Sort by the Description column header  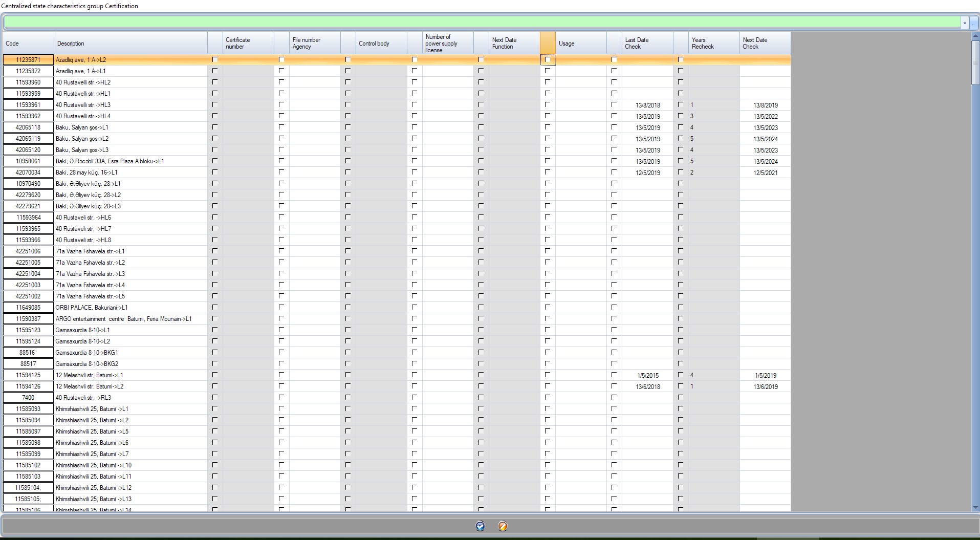pyautogui.click(x=130, y=44)
